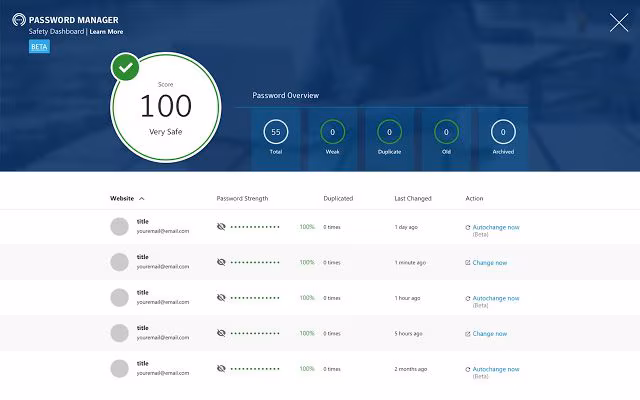This screenshot has height=400, width=640.
Task: Click the refresh icon in the 1 day ago row
Action: point(468,228)
